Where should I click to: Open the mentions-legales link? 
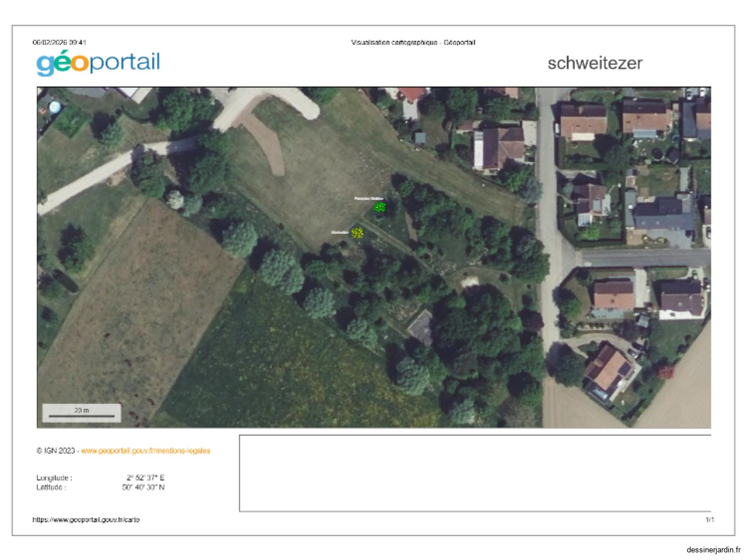click(x=145, y=451)
